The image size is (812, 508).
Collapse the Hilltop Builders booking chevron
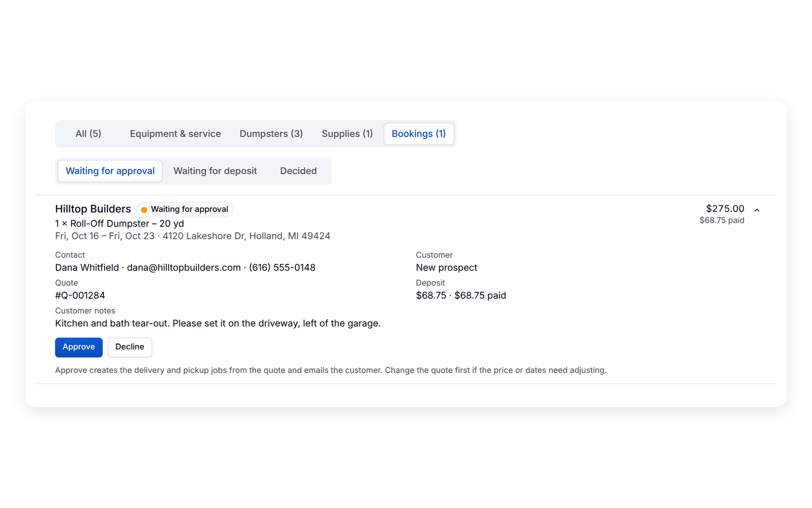point(757,210)
